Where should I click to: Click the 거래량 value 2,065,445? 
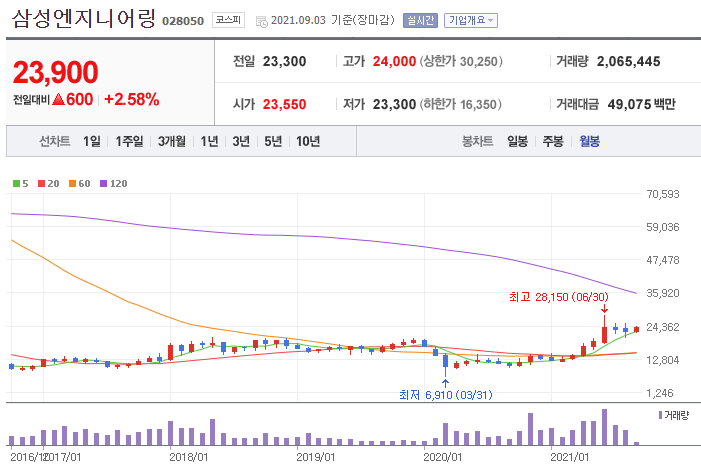click(628, 61)
